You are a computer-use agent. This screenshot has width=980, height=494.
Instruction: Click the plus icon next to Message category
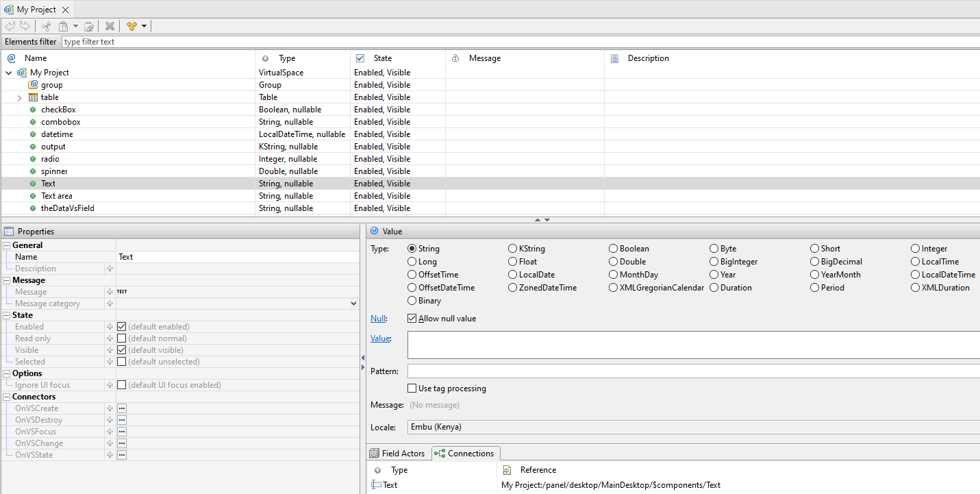point(110,304)
